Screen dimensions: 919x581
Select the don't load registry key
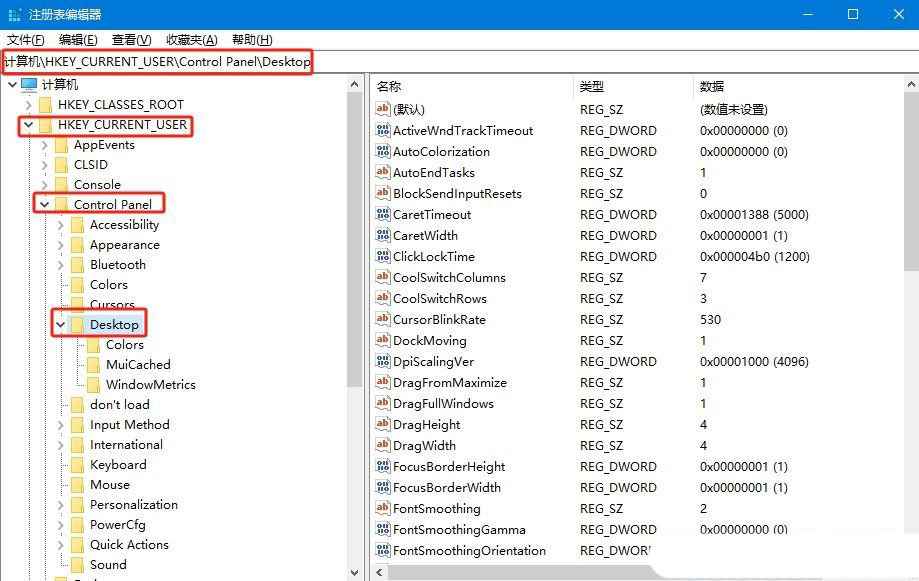[121, 404]
